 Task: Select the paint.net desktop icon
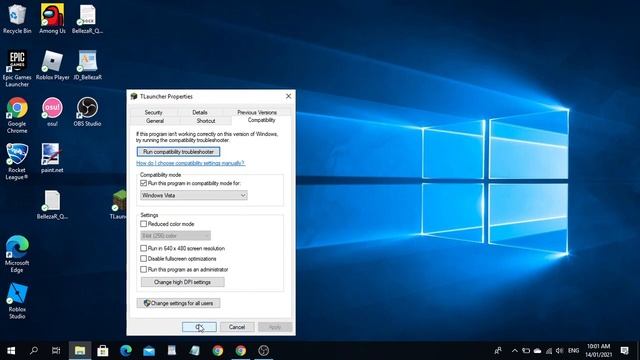tap(52, 158)
